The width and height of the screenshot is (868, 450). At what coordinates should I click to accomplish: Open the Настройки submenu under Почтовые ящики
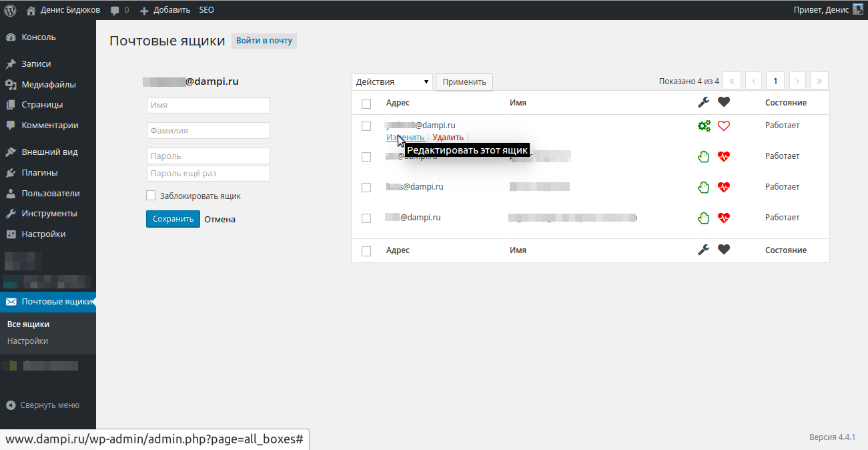point(27,341)
